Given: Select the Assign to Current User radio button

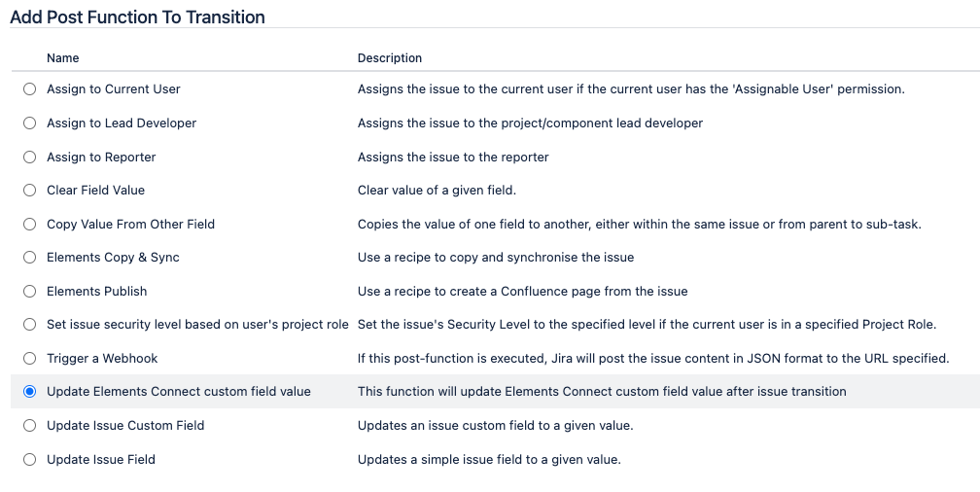Looking at the screenshot, I should pos(29,89).
